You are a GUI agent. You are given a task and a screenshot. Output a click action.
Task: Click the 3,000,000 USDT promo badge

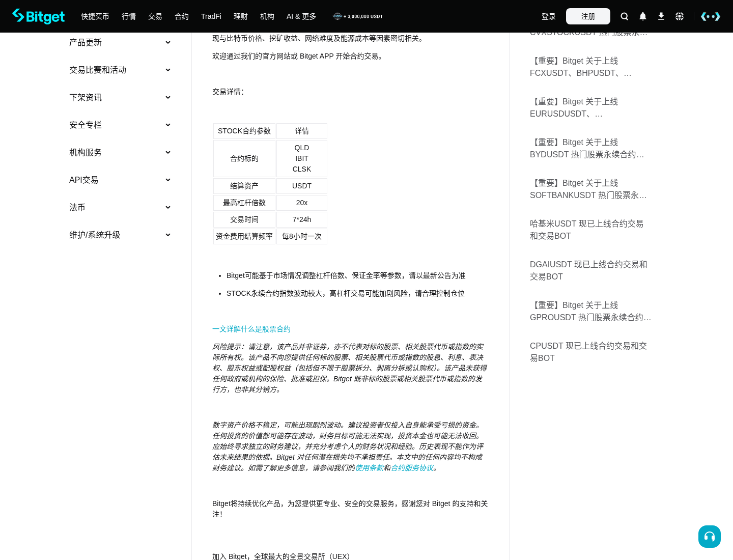[358, 16]
